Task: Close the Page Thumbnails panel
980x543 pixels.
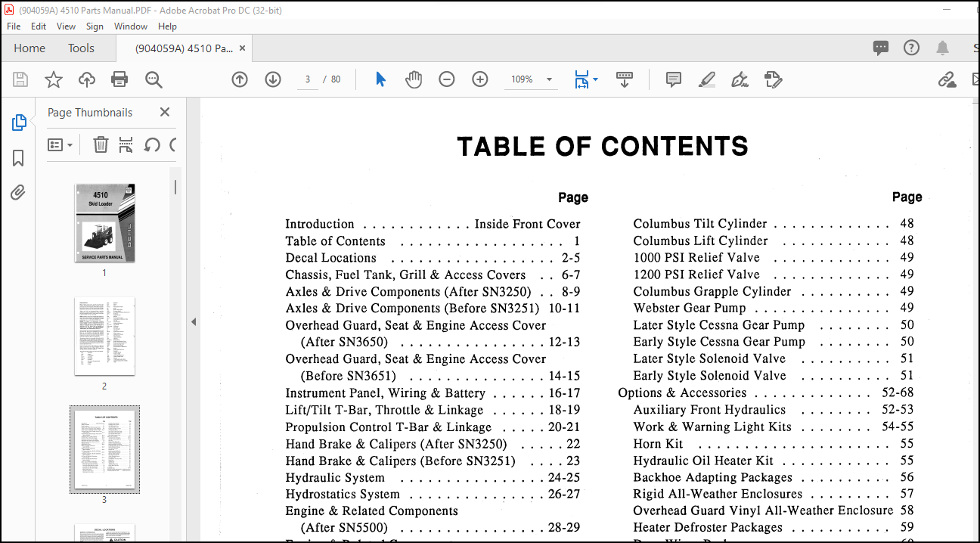Action: point(165,113)
